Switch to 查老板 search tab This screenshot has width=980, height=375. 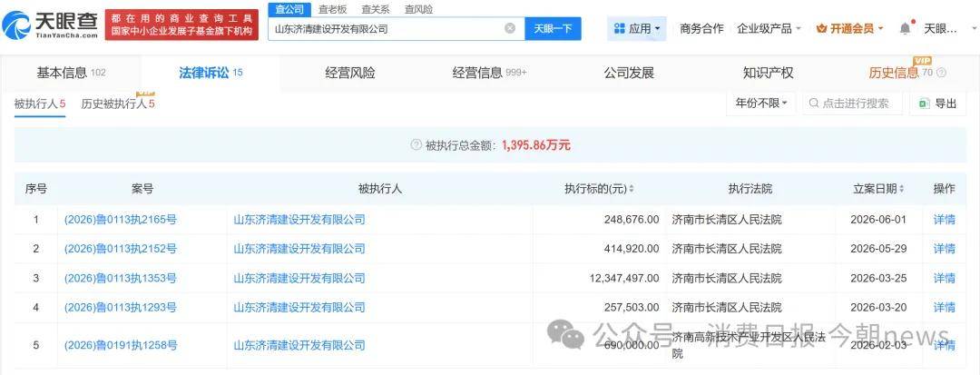click(x=332, y=9)
